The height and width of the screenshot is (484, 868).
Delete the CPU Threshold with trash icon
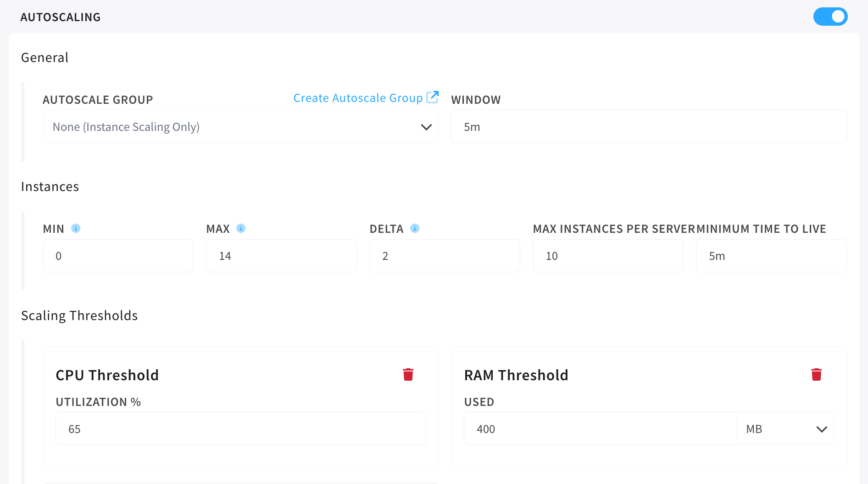(x=408, y=375)
